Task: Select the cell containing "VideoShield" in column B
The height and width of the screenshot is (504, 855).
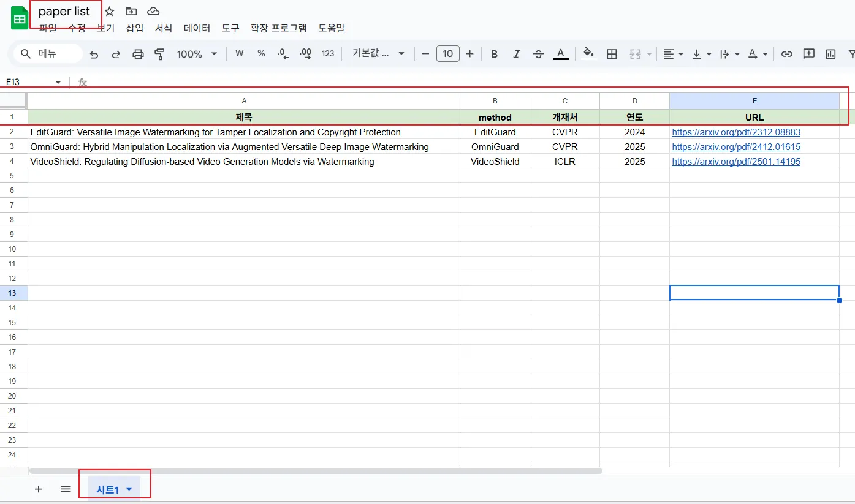Action: (495, 162)
